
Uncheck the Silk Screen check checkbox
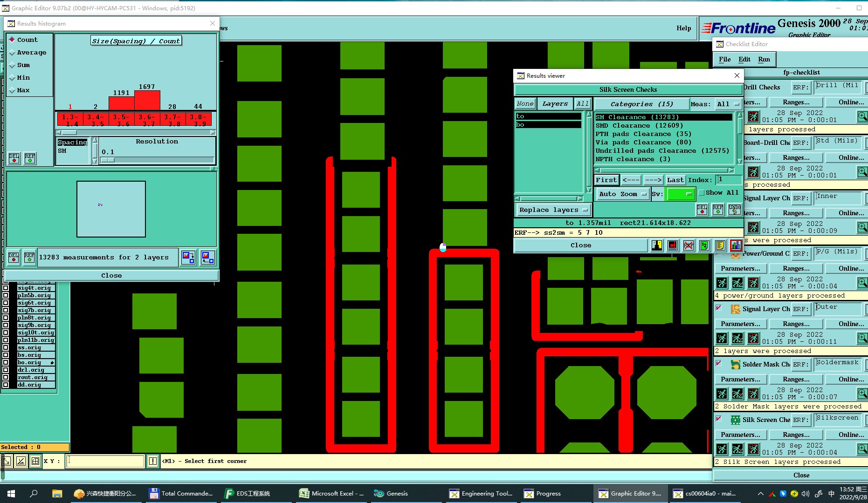[719, 419]
